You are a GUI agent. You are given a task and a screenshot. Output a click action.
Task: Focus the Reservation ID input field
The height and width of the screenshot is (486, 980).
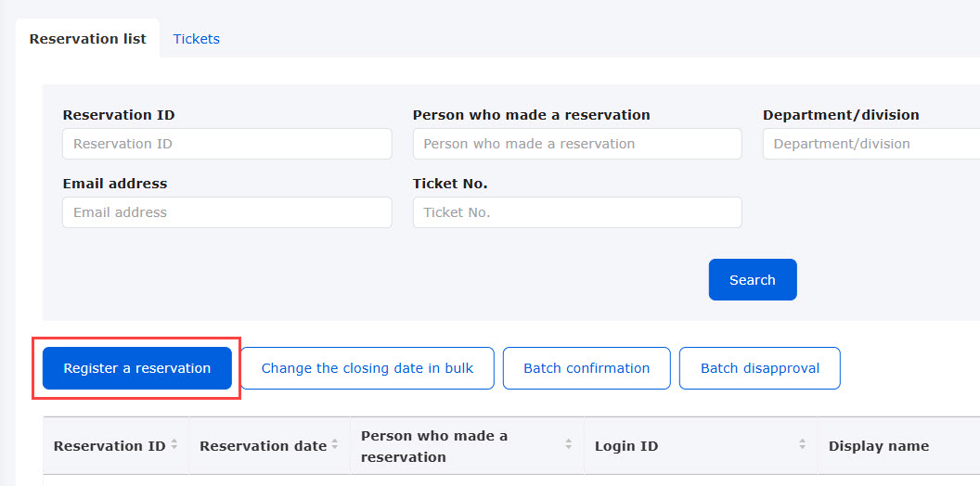pyautogui.click(x=227, y=144)
